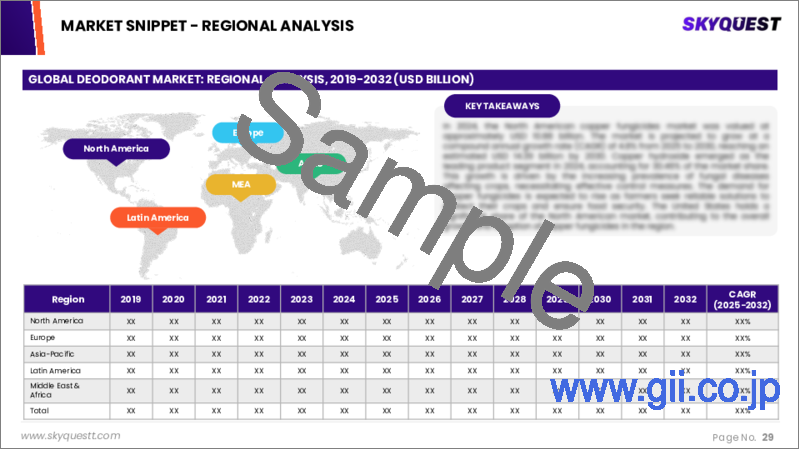
Task: Click the purple-orange corner emblem
Action: (23, 27)
